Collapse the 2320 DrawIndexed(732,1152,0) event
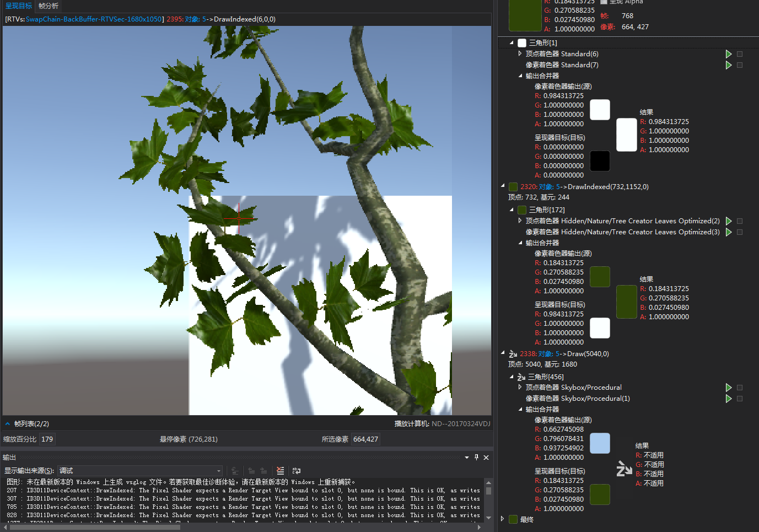759x532 pixels. pyautogui.click(x=503, y=186)
